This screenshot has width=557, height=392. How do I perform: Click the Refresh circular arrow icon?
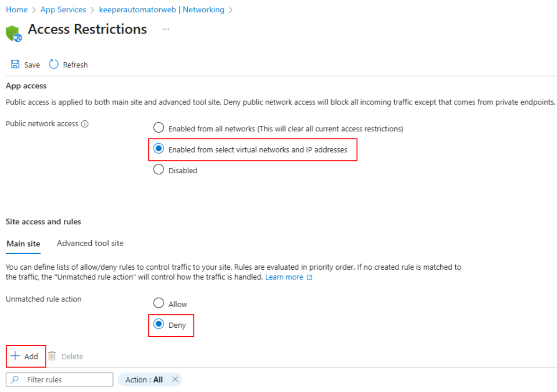(x=54, y=64)
